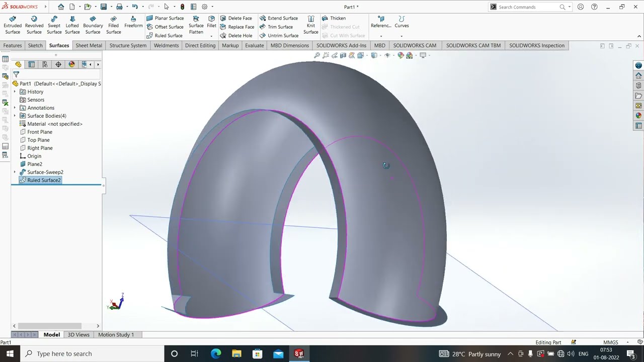This screenshot has height=362, width=644.
Task: Open the Design Library task pane tab
Action: [x=638, y=85]
